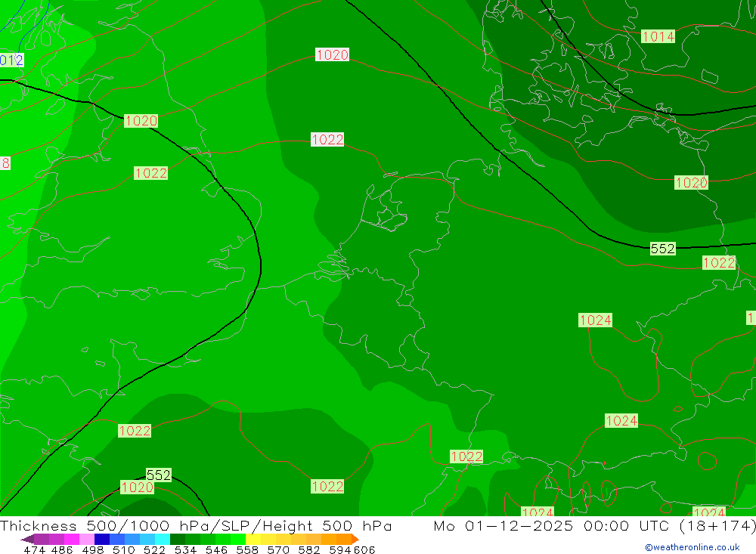Click the legend value 474
This screenshot has height=554, width=756.
pyautogui.click(x=34, y=549)
